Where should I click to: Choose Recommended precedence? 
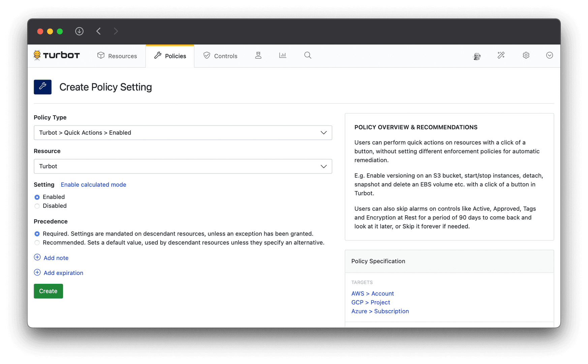pos(37,243)
